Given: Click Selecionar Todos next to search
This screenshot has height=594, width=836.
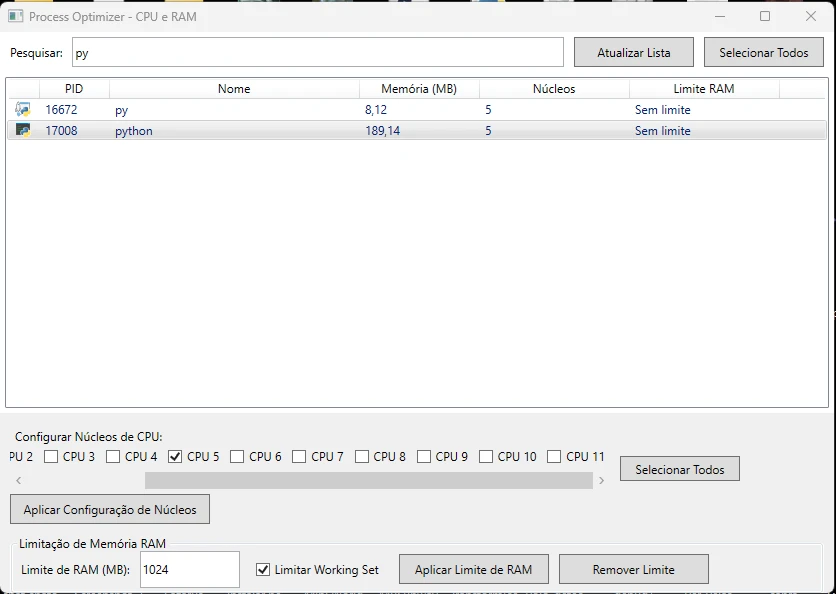Looking at the screenshot, I should click(763, 53).
